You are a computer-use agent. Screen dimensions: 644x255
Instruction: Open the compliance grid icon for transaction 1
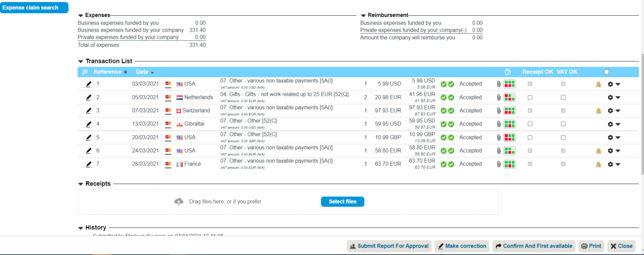point(510,84)
